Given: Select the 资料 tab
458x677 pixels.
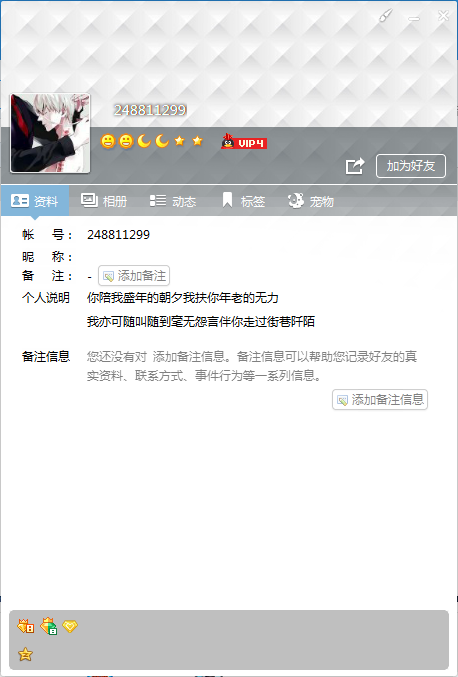Looking at the screenshot, I should [35, 201].
